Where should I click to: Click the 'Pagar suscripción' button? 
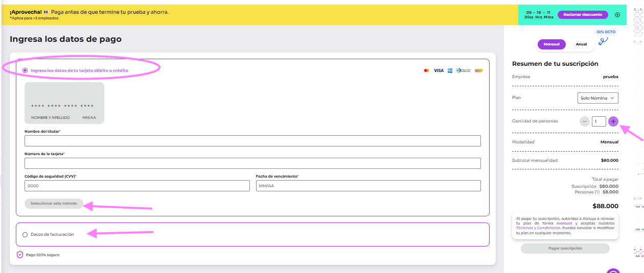pyautogui.click(x=565, y=249)
